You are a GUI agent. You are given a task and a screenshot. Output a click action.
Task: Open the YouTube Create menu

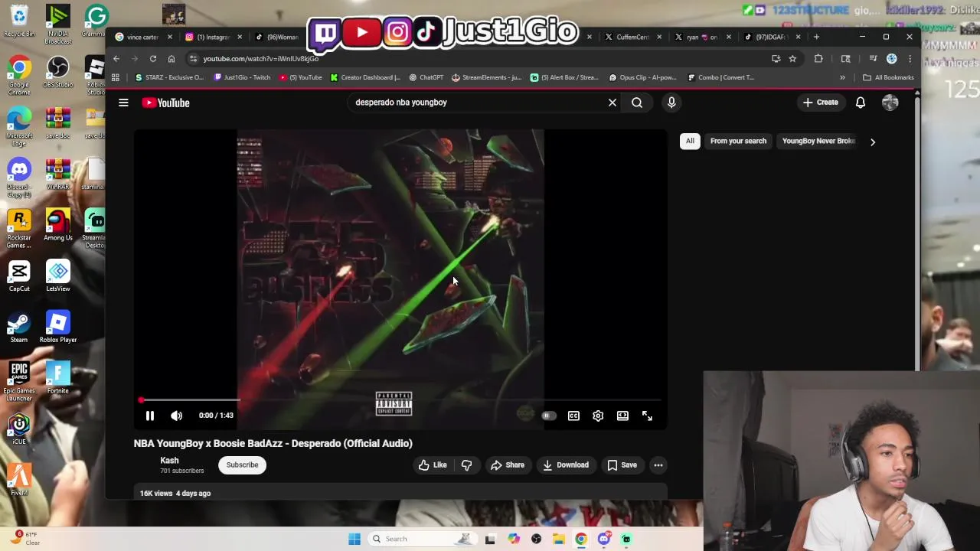click(x=821, y=103)
